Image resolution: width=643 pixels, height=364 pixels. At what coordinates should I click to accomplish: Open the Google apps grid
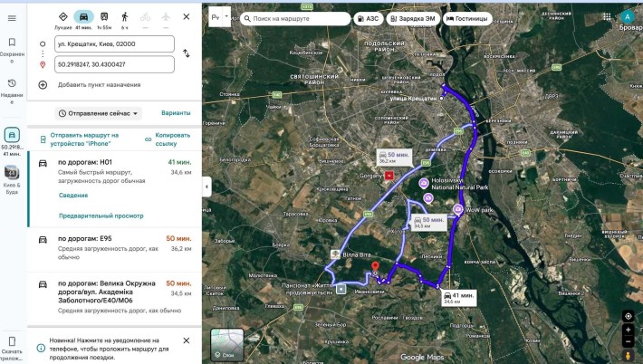pyautogui.click(x=607, y=16)
